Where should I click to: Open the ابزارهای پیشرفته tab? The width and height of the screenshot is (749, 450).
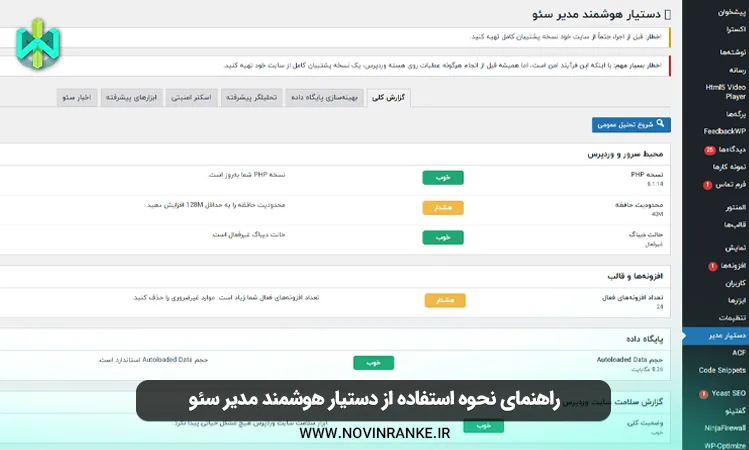click(x=131, y=97)
